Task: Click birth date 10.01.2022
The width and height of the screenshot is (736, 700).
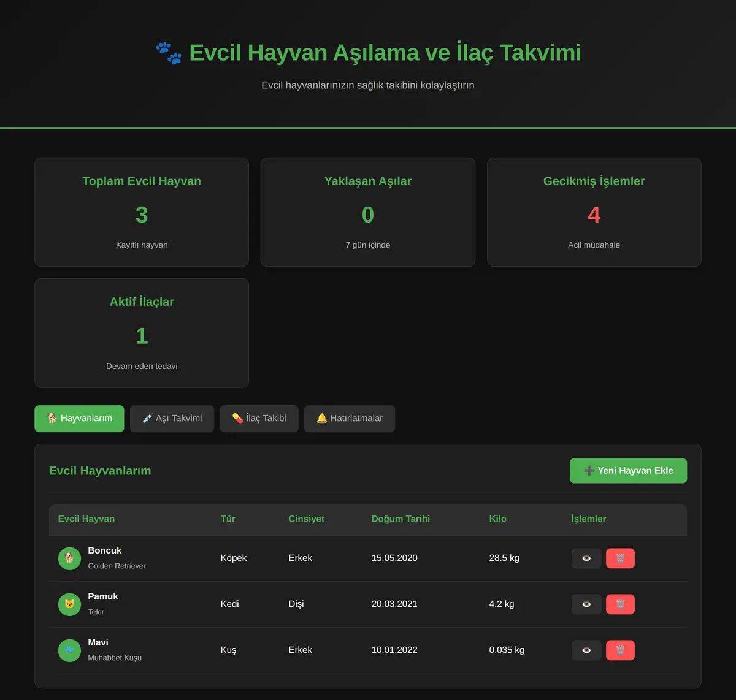Action: point(394,650)
